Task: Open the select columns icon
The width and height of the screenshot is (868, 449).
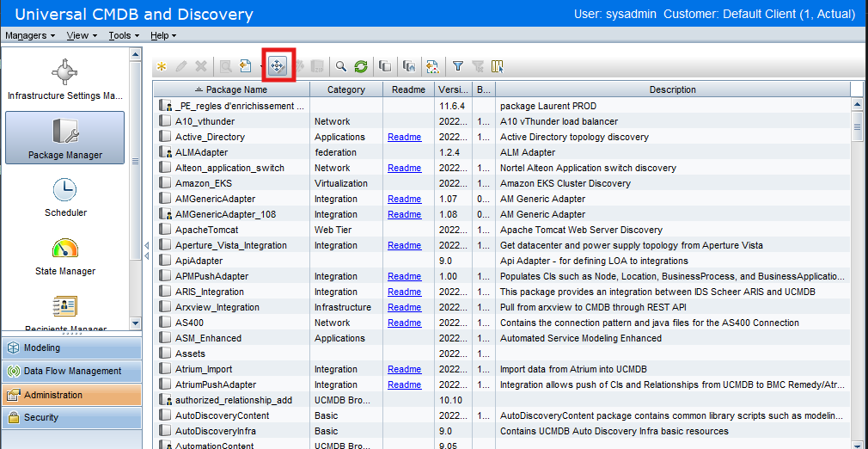Action: tap(497, 67)
